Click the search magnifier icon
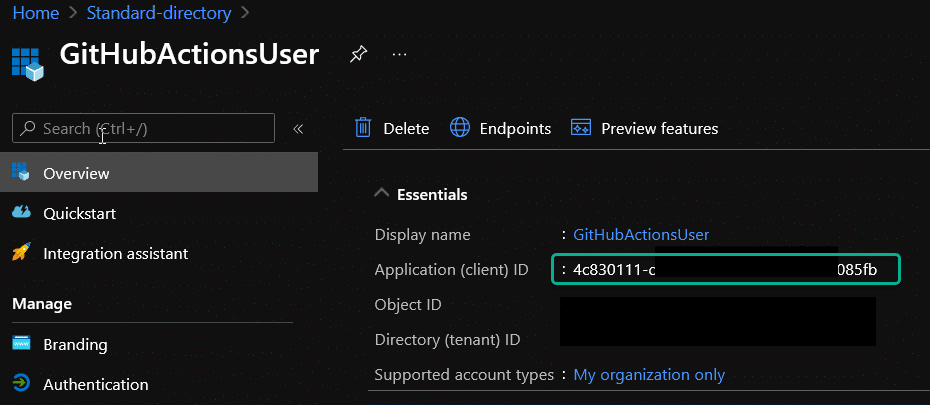The height and width of the screenshot is (405, 930). pyautogui.click(x=27, y=128)
